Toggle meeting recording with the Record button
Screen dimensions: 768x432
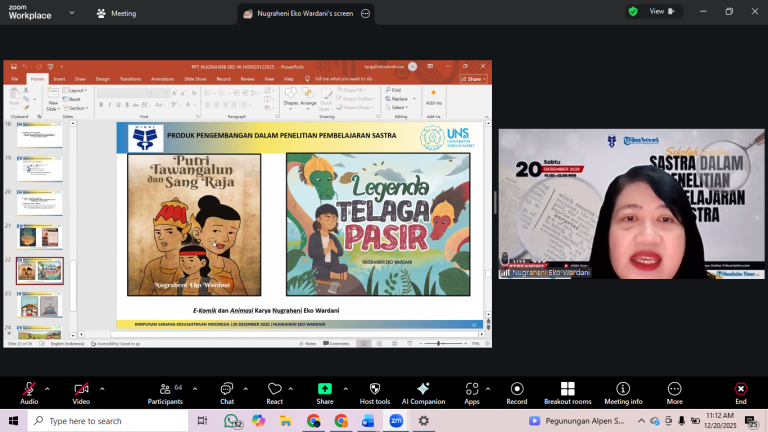(517, 389)
